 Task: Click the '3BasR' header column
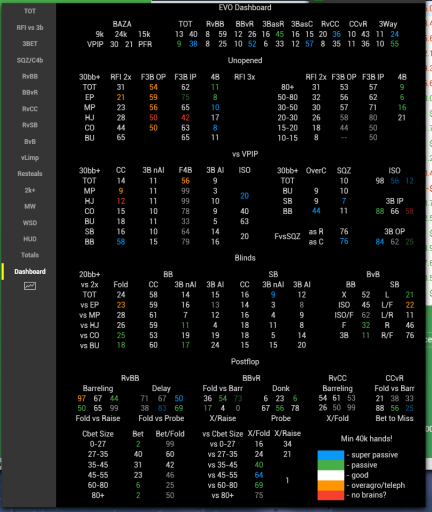click(x=273, y=24)
